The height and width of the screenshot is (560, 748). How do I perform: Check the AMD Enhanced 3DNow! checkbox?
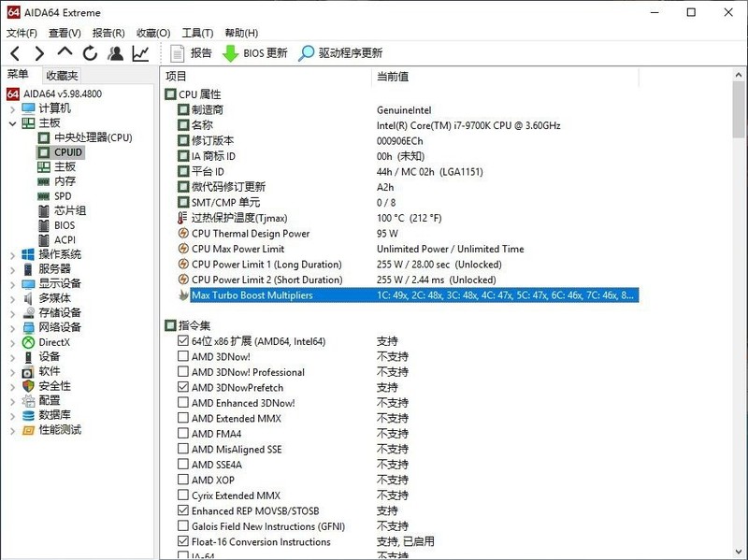coord(181,403)
